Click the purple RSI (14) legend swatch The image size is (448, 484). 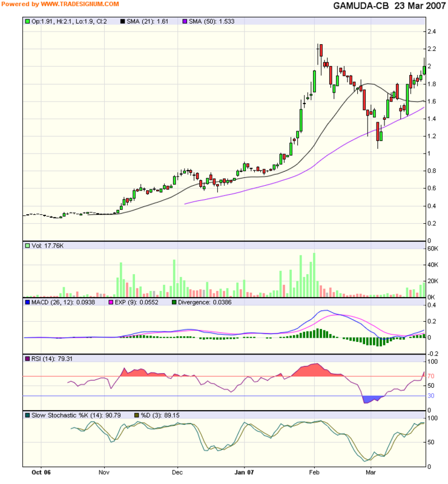[x=27, y=359]
